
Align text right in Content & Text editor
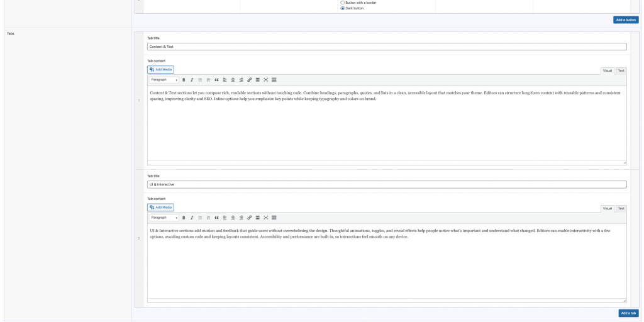click(241, 80)
